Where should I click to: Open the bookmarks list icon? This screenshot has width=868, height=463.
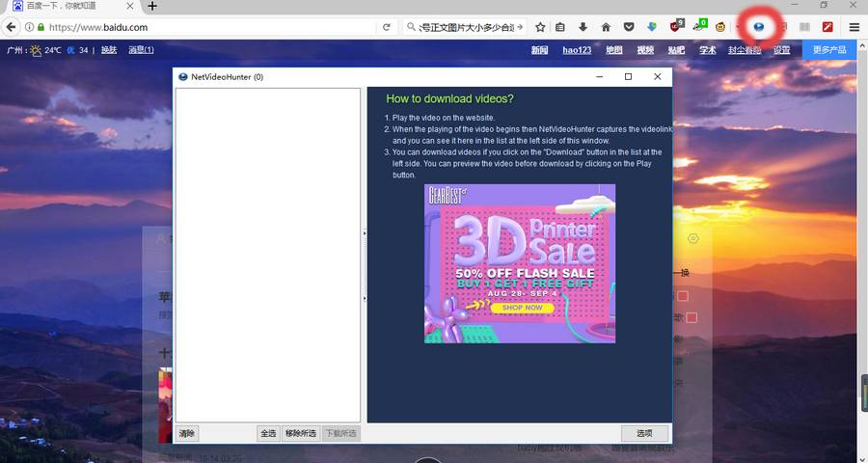point(560,27)
